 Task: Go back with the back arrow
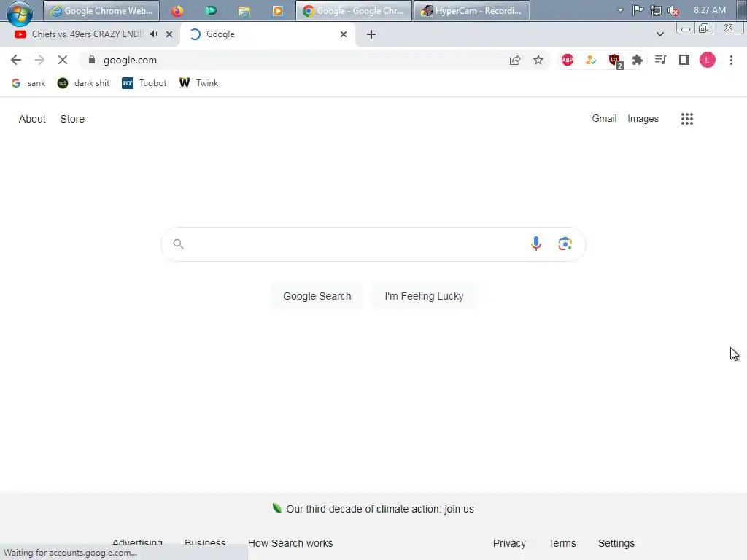16,60
